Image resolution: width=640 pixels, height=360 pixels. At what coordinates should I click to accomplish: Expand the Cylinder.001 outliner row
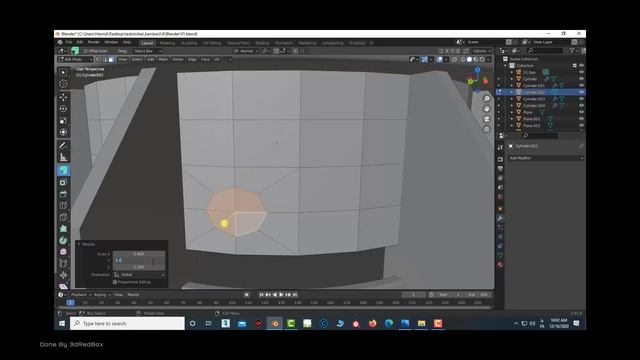click(x=511, y=86)
